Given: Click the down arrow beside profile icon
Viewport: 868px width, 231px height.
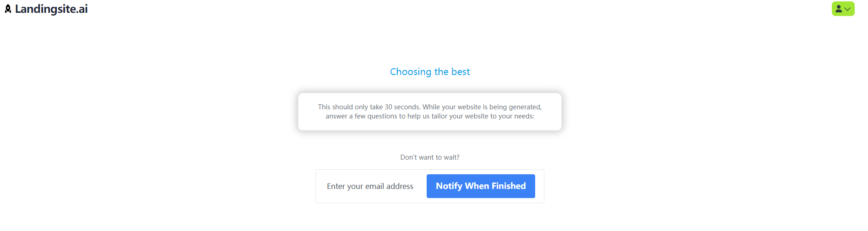Looking at the screenshot, I should coord(848,9).
